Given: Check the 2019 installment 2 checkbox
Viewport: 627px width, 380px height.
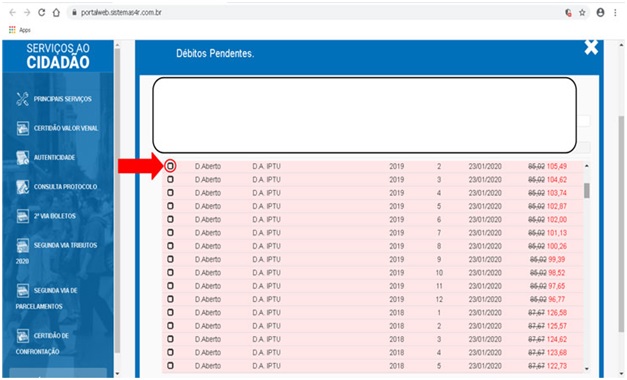Looking at the screenshot, I should tap(170, 166).
